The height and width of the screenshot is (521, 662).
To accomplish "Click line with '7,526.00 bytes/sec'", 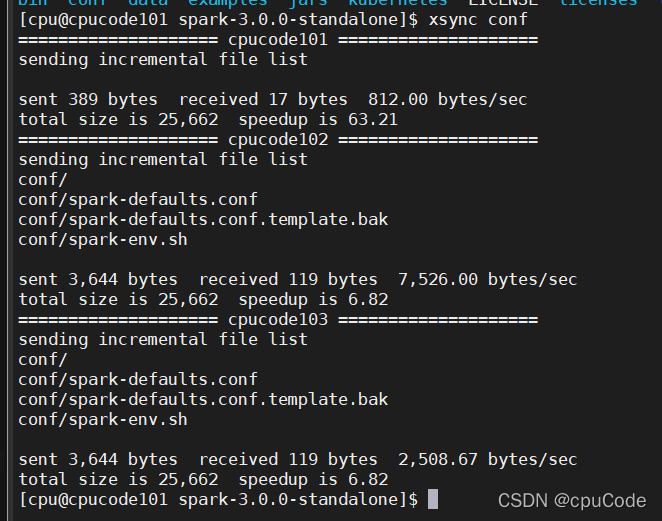I will [x=298, y=279].
